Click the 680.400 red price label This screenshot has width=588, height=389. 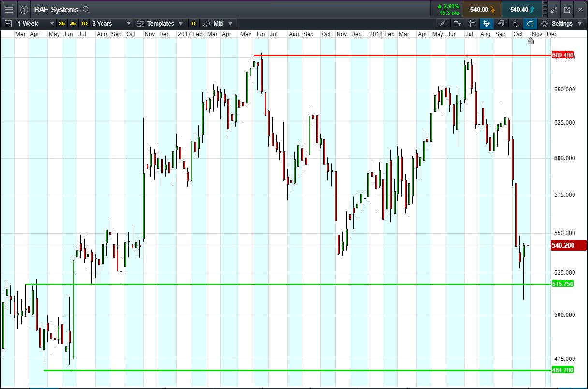tap(563, 55)
